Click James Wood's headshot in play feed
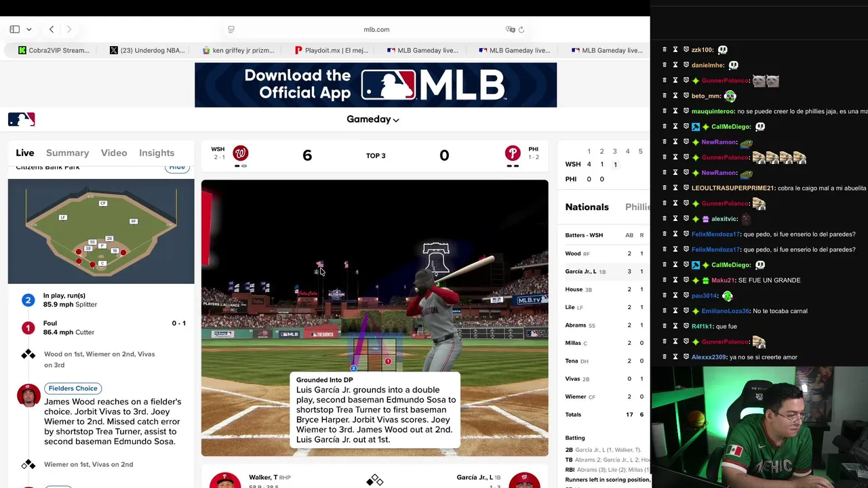Image resolution: width=868 pixels, height=488 pixels. tap(28, 395)
